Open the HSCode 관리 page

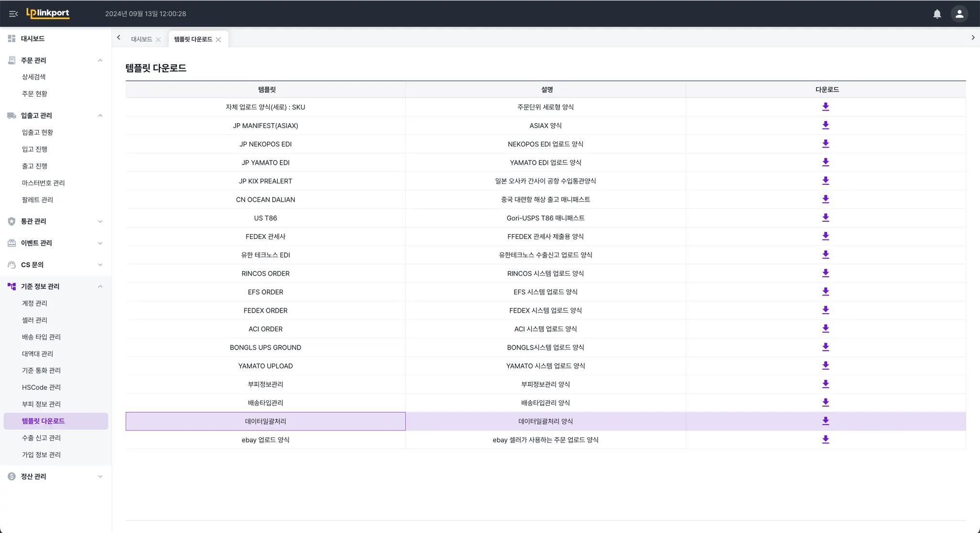[41, 387]
